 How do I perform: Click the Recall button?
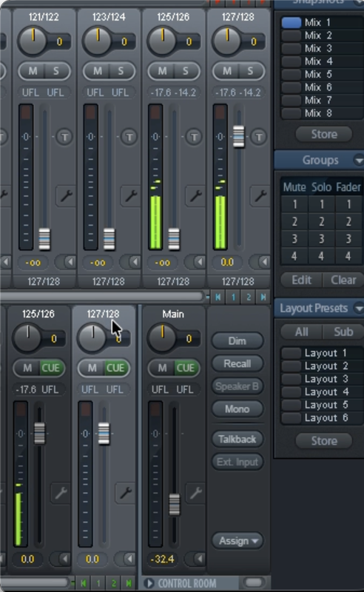[237, 363]
